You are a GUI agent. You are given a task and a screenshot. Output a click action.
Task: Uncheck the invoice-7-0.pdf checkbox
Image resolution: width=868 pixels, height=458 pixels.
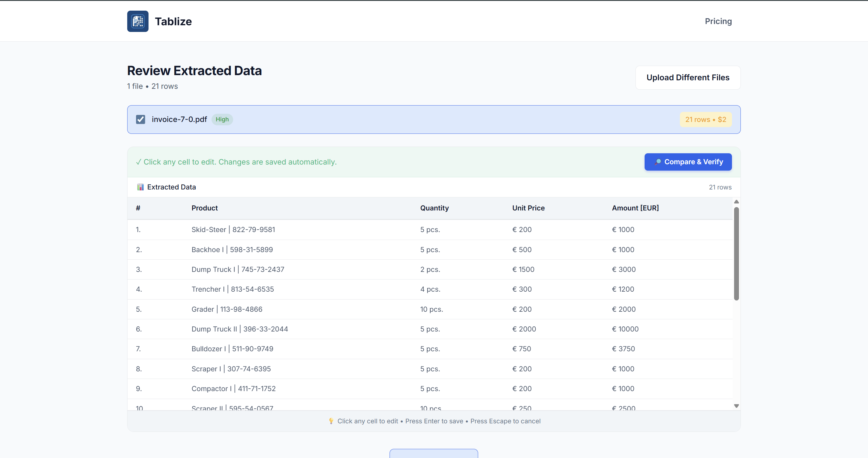[141, 119]
